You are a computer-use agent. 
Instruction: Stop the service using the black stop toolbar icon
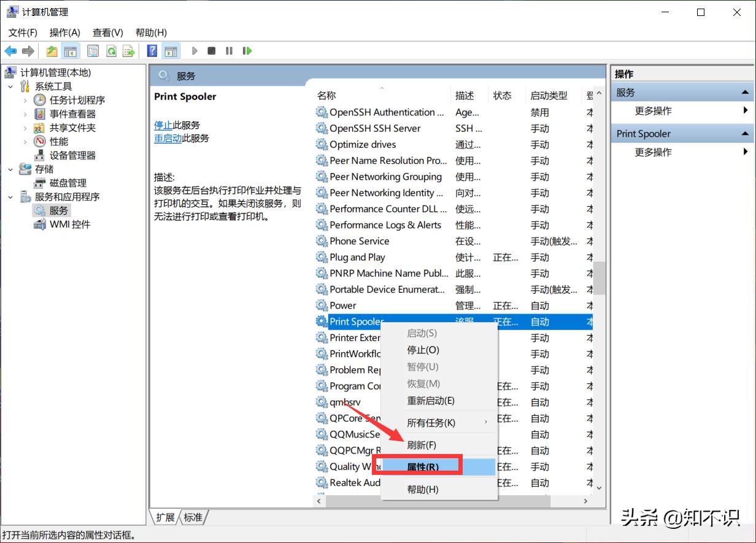pos(211,50)
